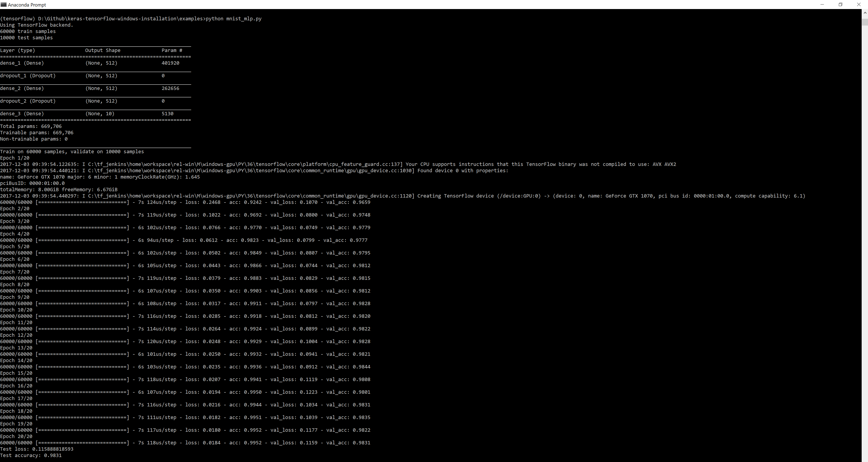Restore down the Anaconda Prompt window

[840, 5]
